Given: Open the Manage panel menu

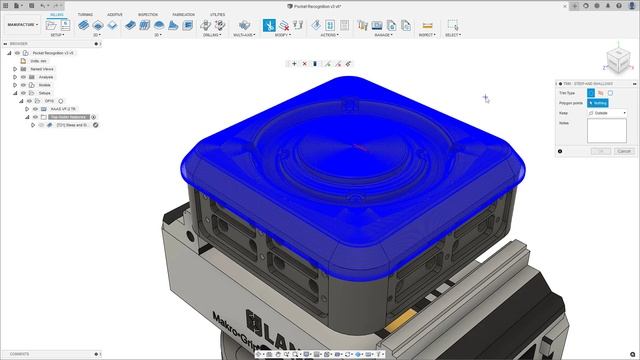Looking at the screenshot, I should click(x=383, y=35).
